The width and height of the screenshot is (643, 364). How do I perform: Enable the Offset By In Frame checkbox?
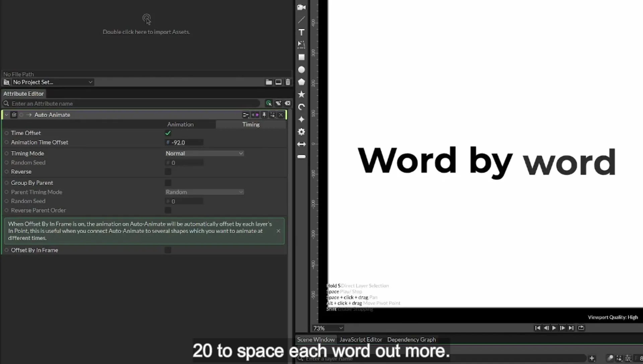click(168, 250)
